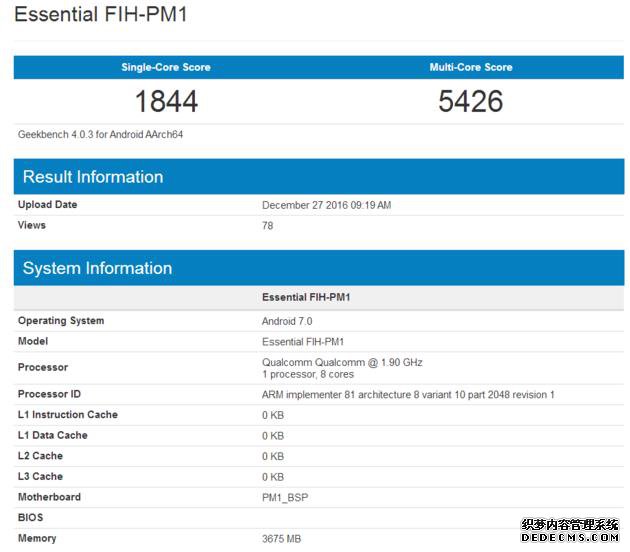Select the Multi-Core Score header
630x552 pixels.
(470, 67)
